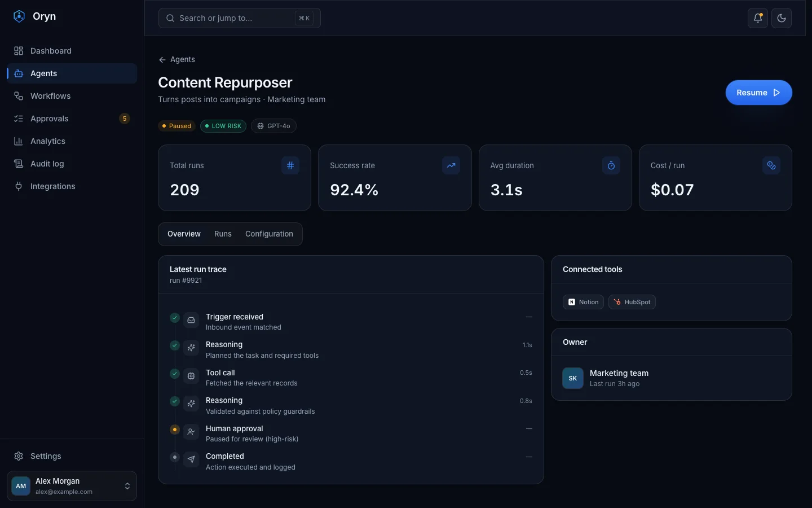Click the Last run 3h ago text
The height and width of the screenshot is (508, 812).
click(615, 384)
